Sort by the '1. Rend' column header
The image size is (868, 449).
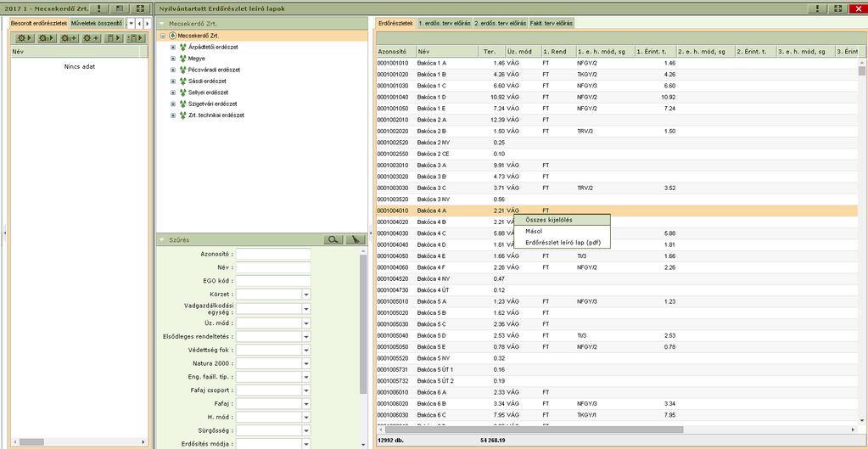point(558,52)
